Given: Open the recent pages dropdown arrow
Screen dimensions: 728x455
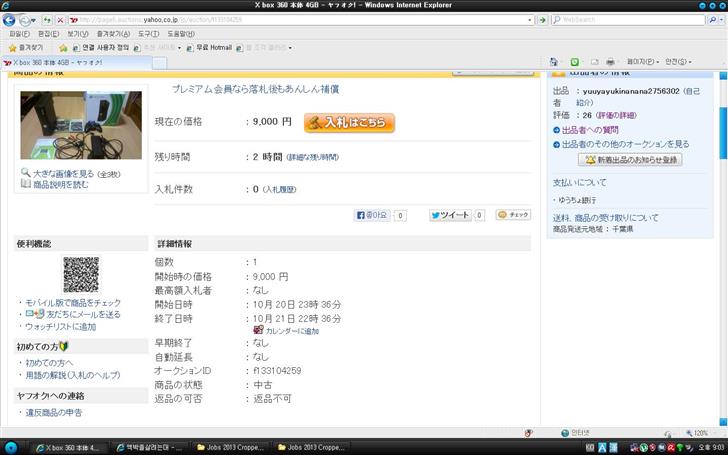Looking at the screenshot, I should pos(33,20).
